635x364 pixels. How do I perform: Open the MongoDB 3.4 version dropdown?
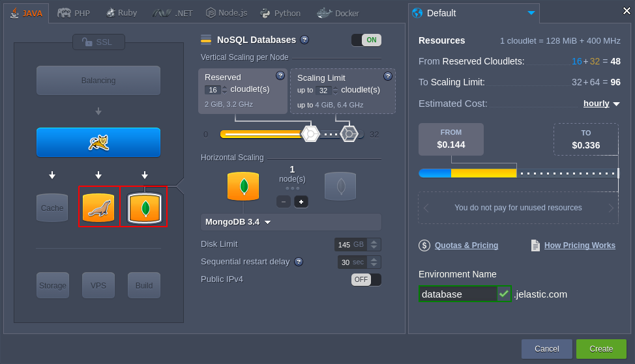(291, 222)
